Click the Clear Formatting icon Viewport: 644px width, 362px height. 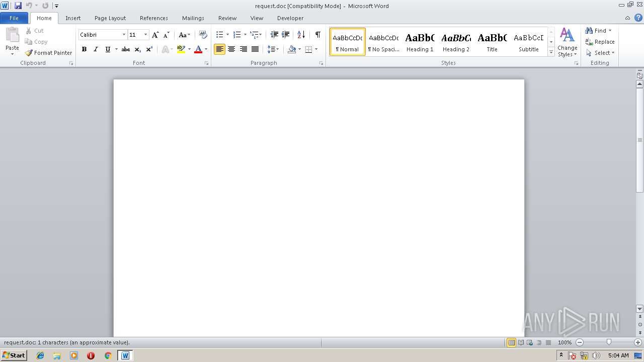point(203,35)
